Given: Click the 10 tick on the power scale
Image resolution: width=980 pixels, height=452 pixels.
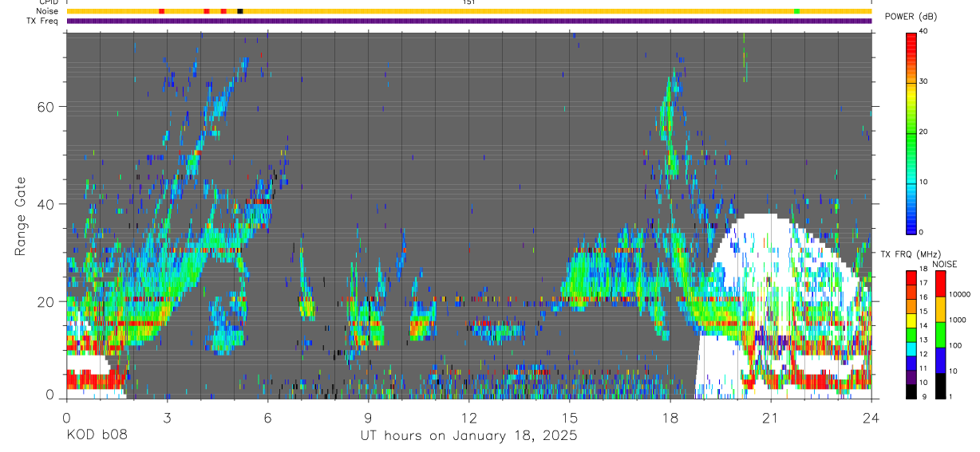Looking at the screenshot, I should point(923,182).
